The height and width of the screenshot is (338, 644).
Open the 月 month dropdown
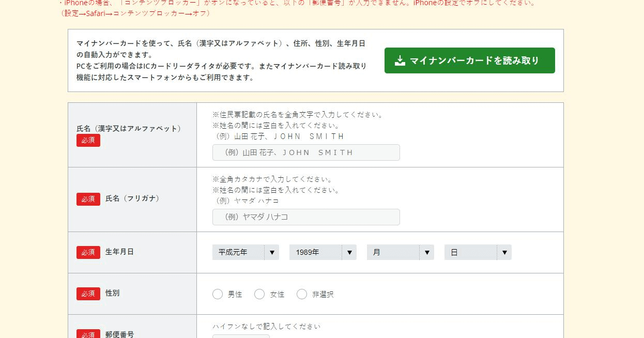tap(401, 252)
